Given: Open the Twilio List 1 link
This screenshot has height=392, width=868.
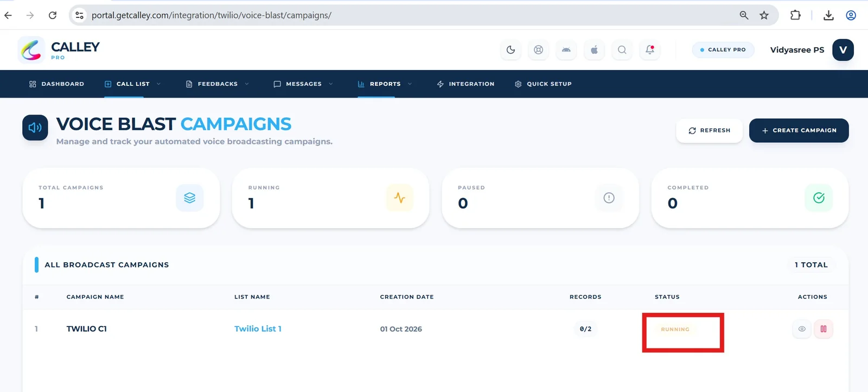Looking at the screenshot, I should tap(258, 329).
